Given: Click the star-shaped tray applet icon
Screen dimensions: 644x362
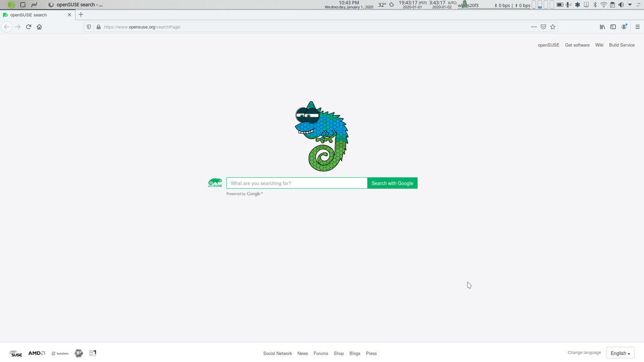Looking at the screenshot, I should (x=577, y=5).
